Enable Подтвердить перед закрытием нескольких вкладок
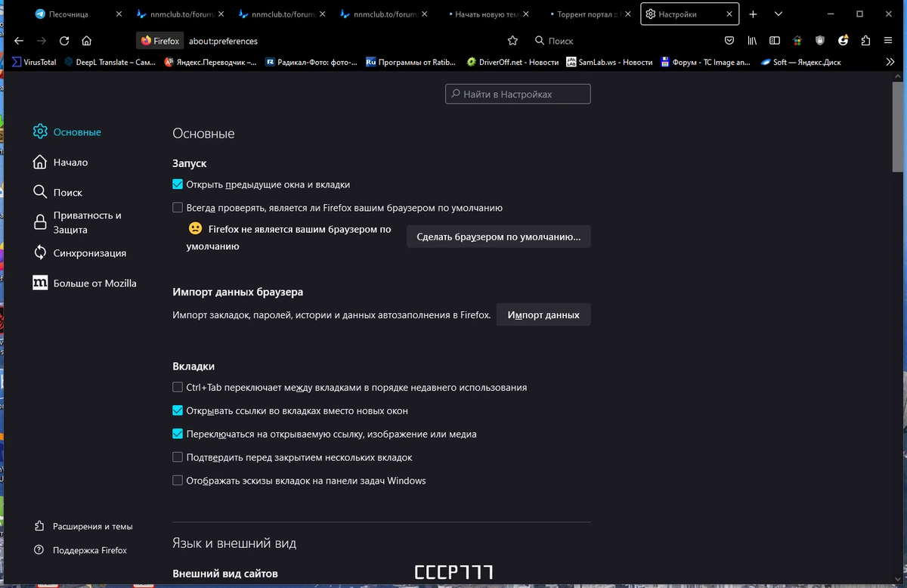The image size is (907, 588). [x=178, y=457]
